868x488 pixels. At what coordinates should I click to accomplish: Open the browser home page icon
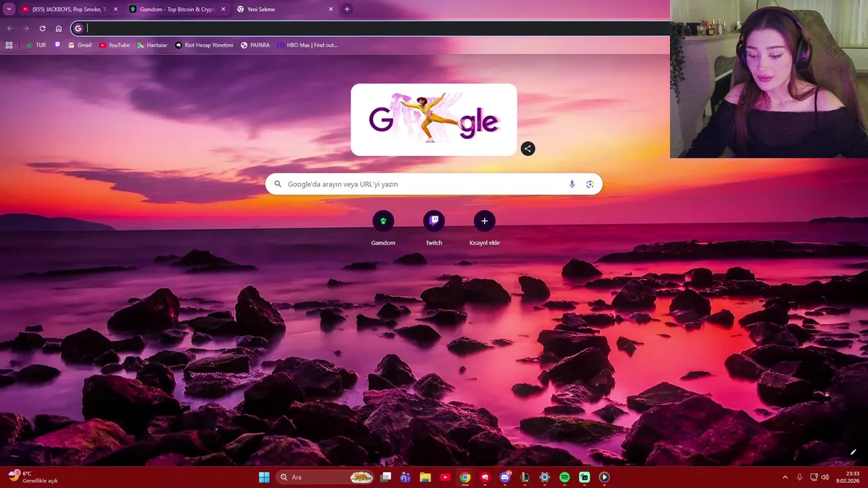[x=58, y=28]
